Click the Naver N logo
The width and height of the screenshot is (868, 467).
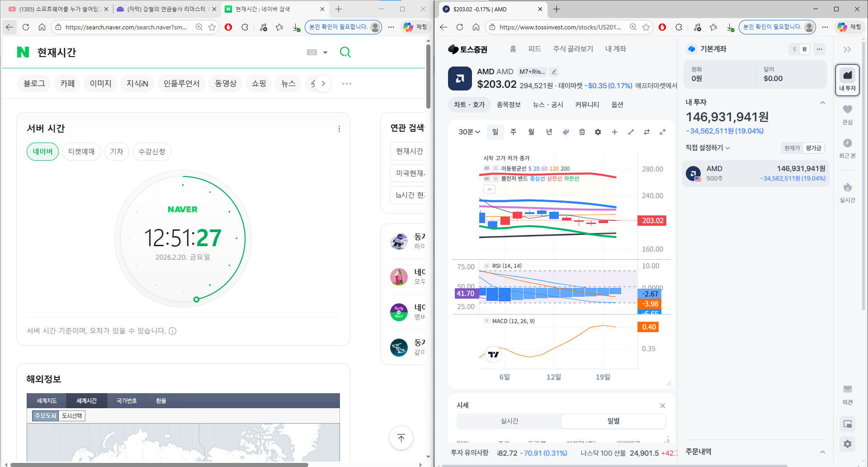click(23, 52)
